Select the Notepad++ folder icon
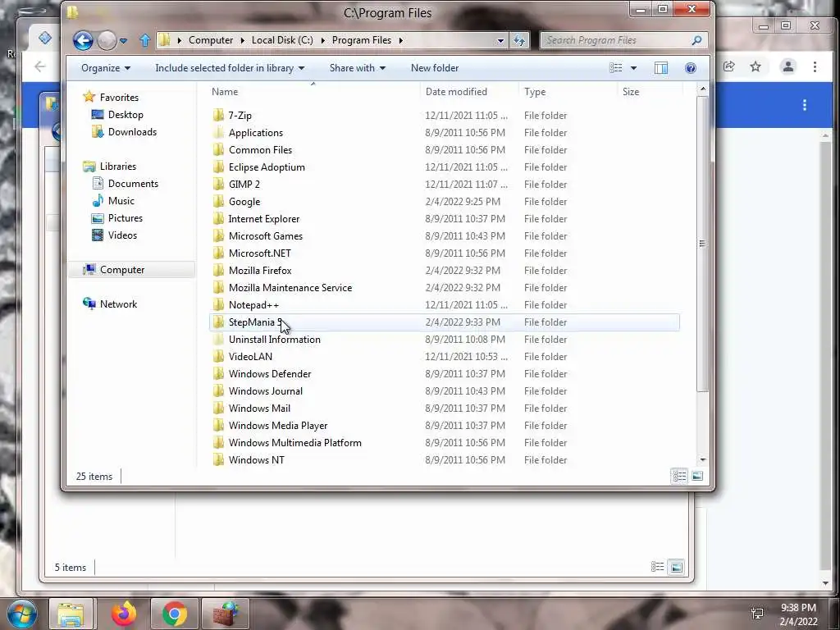 (x=218, y=305)
